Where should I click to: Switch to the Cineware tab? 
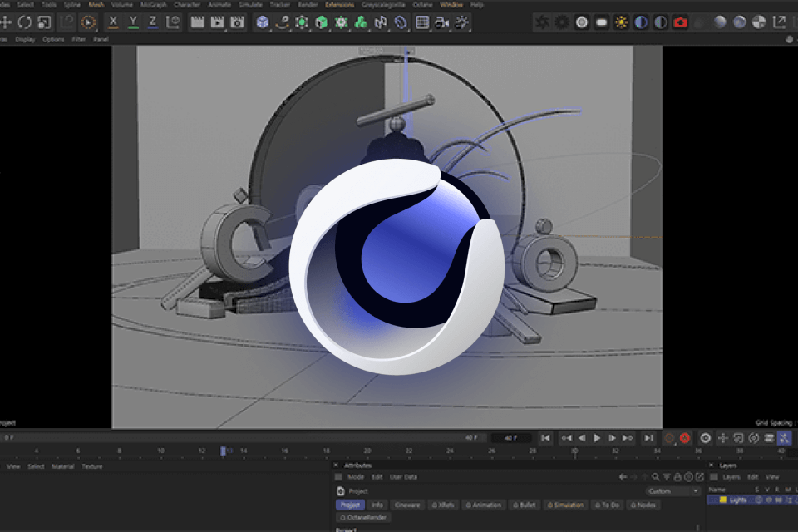point(407,505)
